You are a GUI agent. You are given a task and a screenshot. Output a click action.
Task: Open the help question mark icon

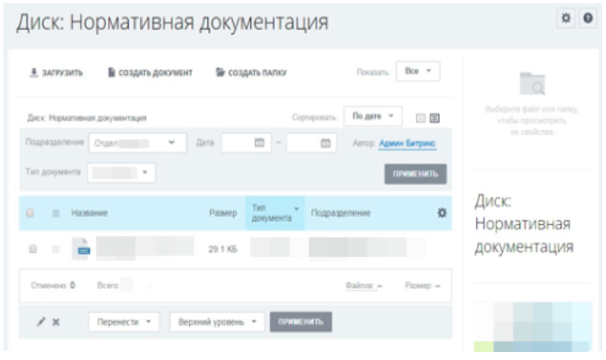588,18
